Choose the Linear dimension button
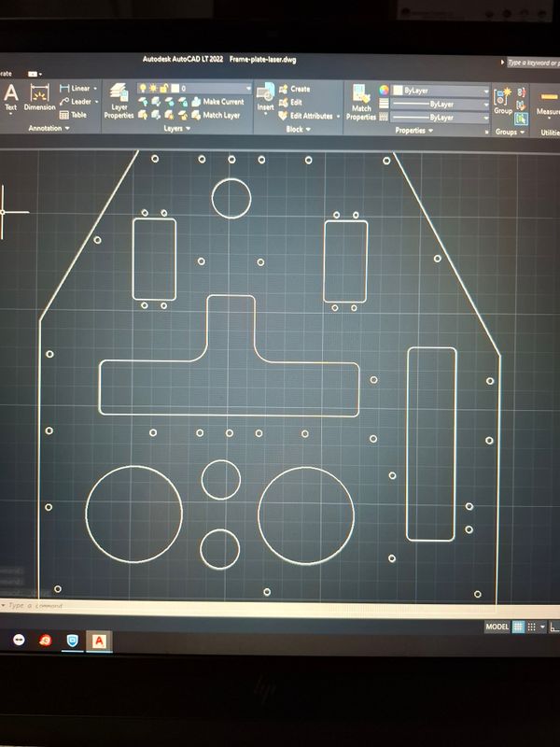 coord(75,88)
